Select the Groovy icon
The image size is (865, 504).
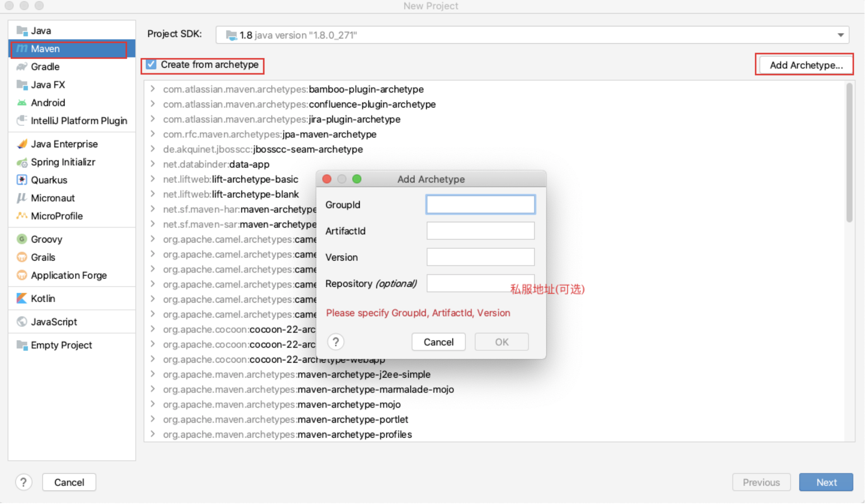pyautogui.click(x=22, y=239)
